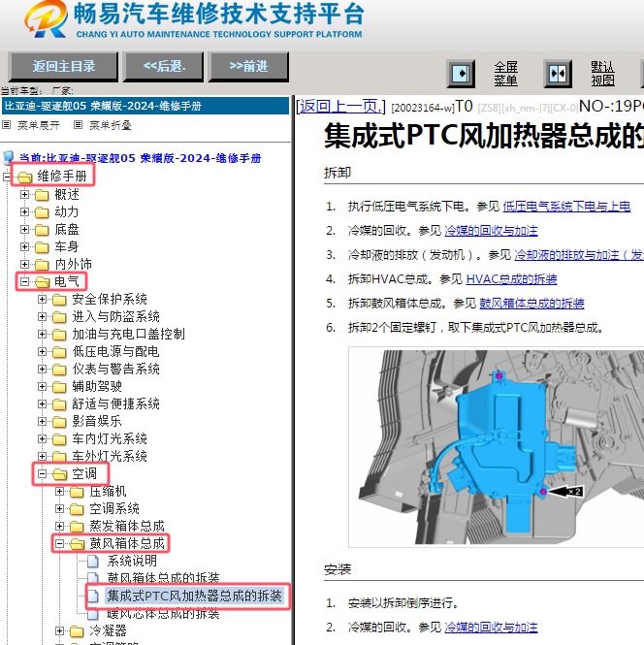
Task: Select the 车外灯光系统 tree item
Action: click(x=110, y=456)
